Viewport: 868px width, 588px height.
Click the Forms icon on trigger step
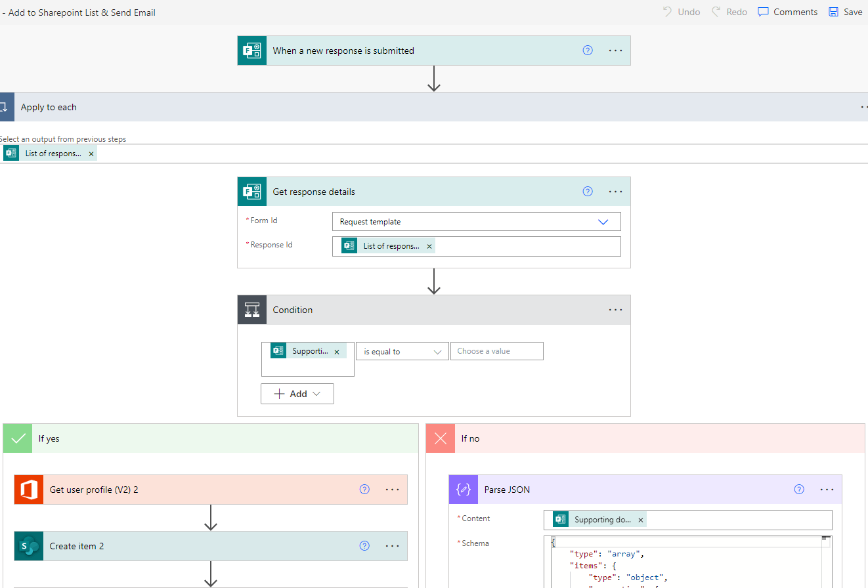(252, 51)
